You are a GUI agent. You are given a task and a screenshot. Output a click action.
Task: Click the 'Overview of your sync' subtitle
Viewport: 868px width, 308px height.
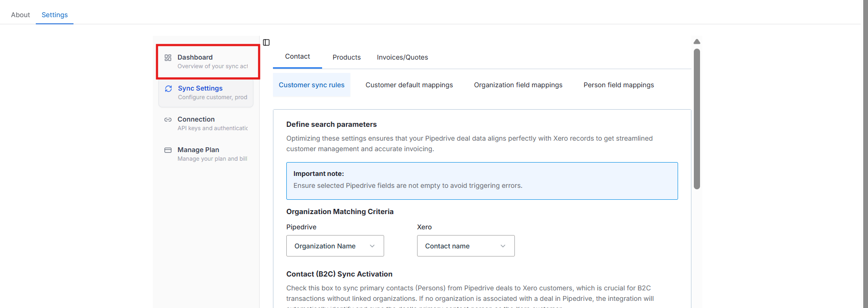coord(213,66)
